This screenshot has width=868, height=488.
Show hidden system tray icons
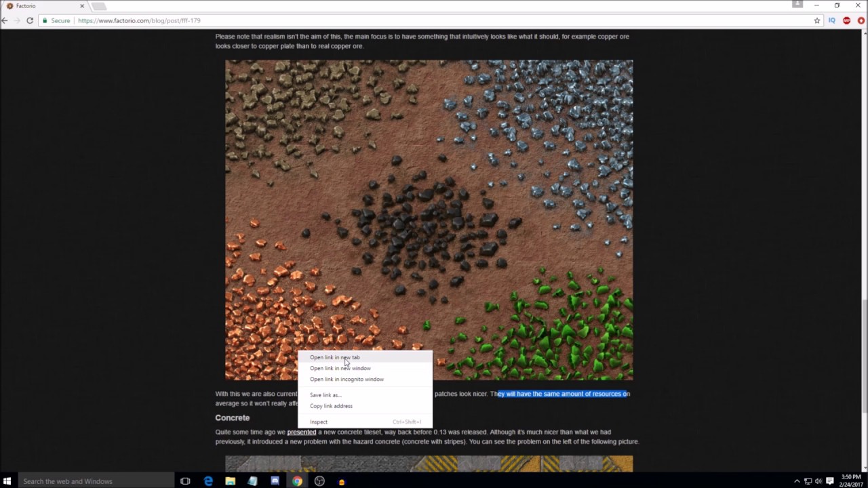(x=797, y=481)
